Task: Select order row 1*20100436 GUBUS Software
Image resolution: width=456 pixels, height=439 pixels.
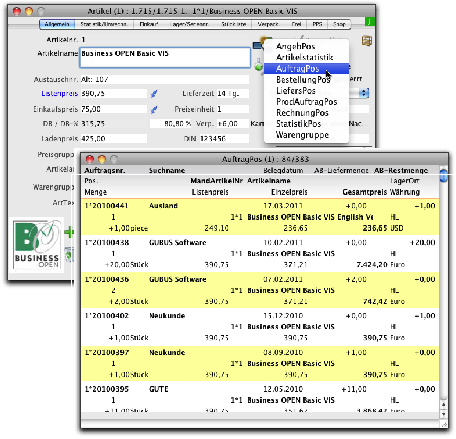Action: tap(260, 290)
